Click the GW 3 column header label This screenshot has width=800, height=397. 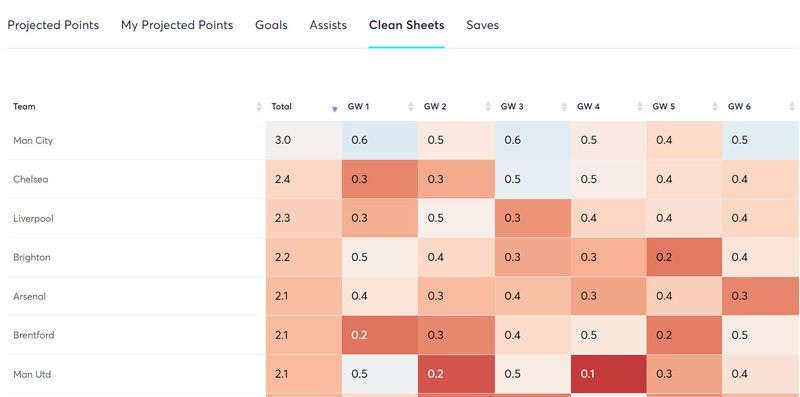tap(512, 107)
